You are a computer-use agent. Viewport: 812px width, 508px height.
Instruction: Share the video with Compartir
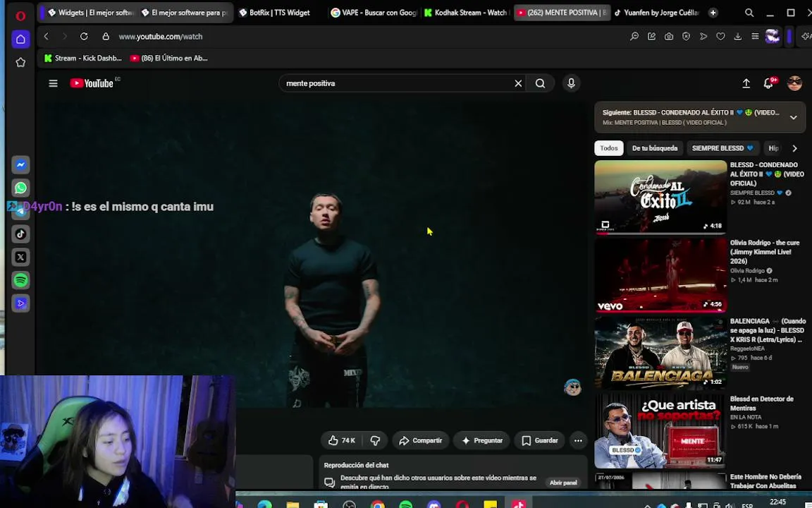coord(421,440)
